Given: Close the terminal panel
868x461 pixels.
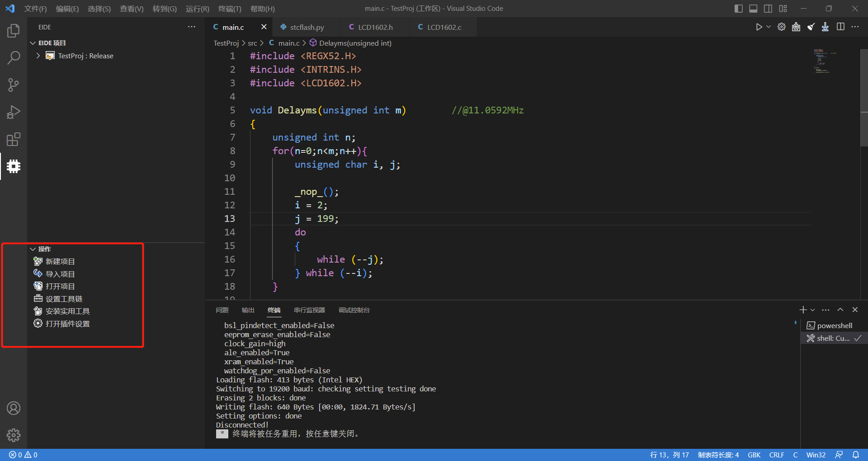Looking at the screenshot, I should [x=855, y=310].
